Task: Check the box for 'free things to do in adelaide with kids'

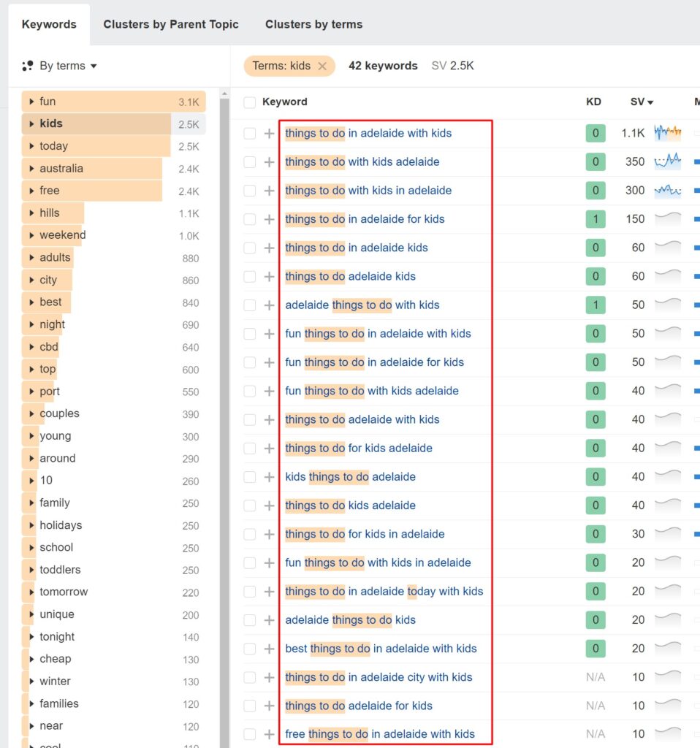Action: 250,734
